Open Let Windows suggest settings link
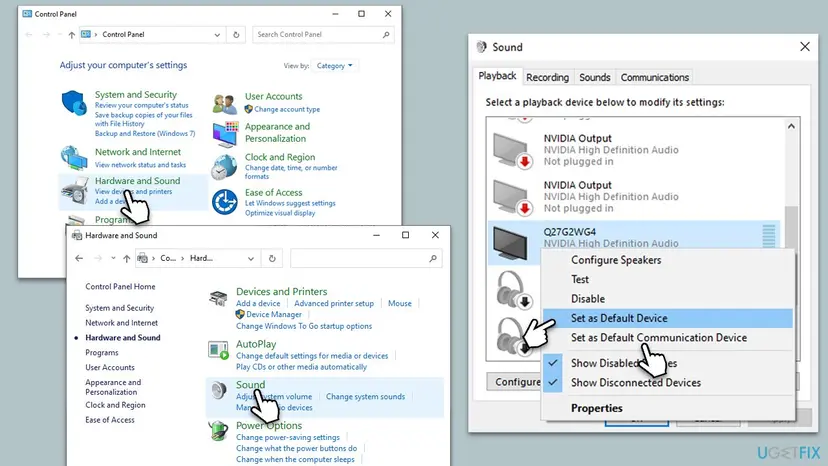The image size is (828, 466). tap(290, 203)
